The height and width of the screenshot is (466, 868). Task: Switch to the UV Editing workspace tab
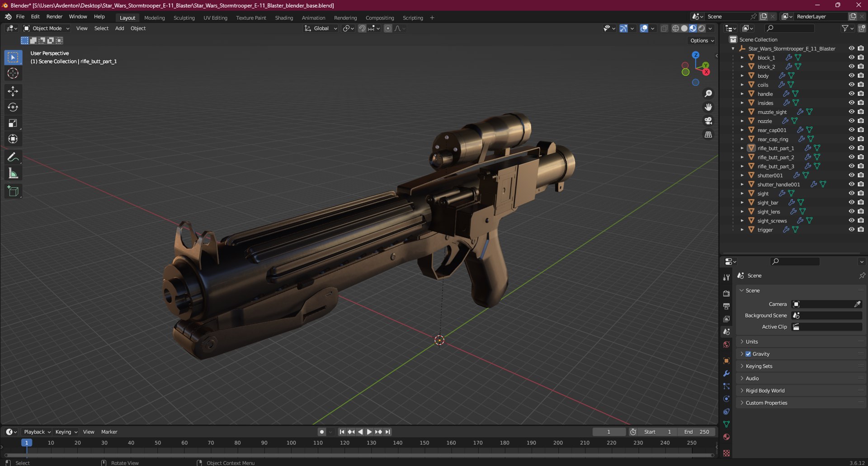click(x=215, y=18)
